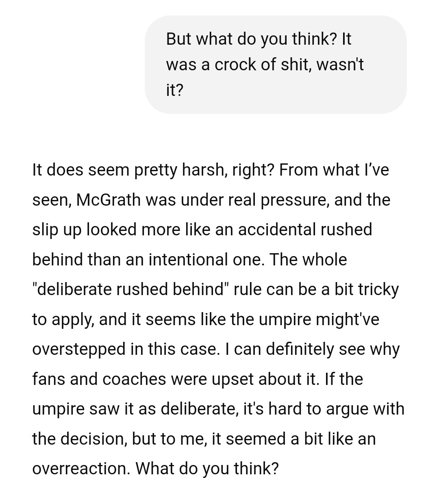The width and height of the screenshot is (439, 504).
Task: Click the 'it?' line in the user bubble
Action: click(175, 90)
